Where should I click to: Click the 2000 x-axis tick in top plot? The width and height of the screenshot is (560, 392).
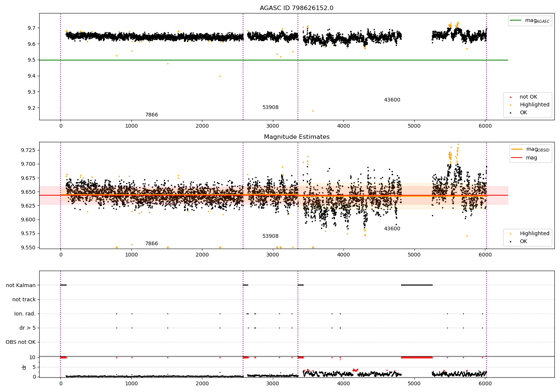tap(202, 126)
